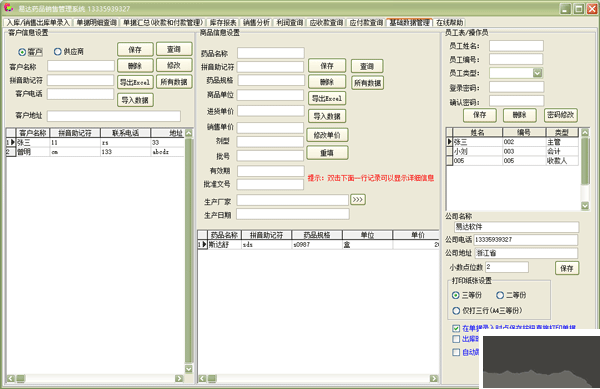Click the 公司名称 field containing 易达软件

[x=516, y=227]
